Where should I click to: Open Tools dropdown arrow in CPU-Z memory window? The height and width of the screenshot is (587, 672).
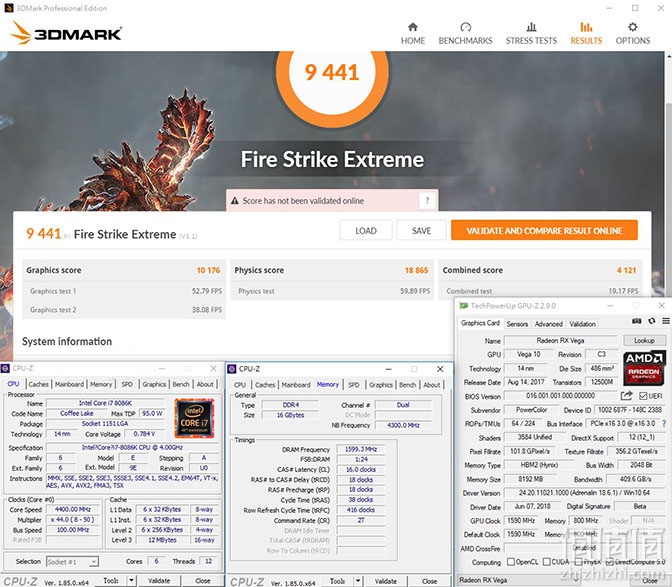tap(358, 581)
